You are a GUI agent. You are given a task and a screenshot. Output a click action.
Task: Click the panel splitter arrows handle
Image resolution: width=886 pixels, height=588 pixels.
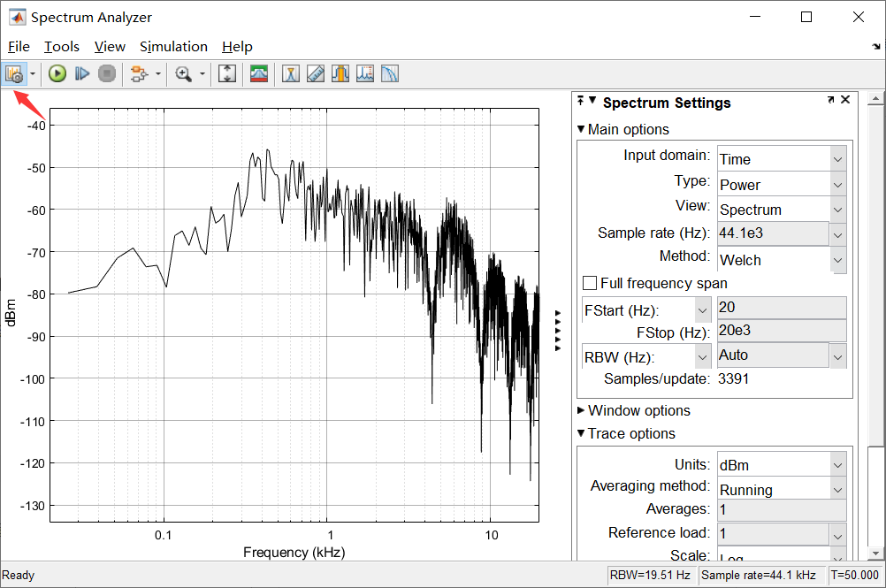tap(558, 331)
